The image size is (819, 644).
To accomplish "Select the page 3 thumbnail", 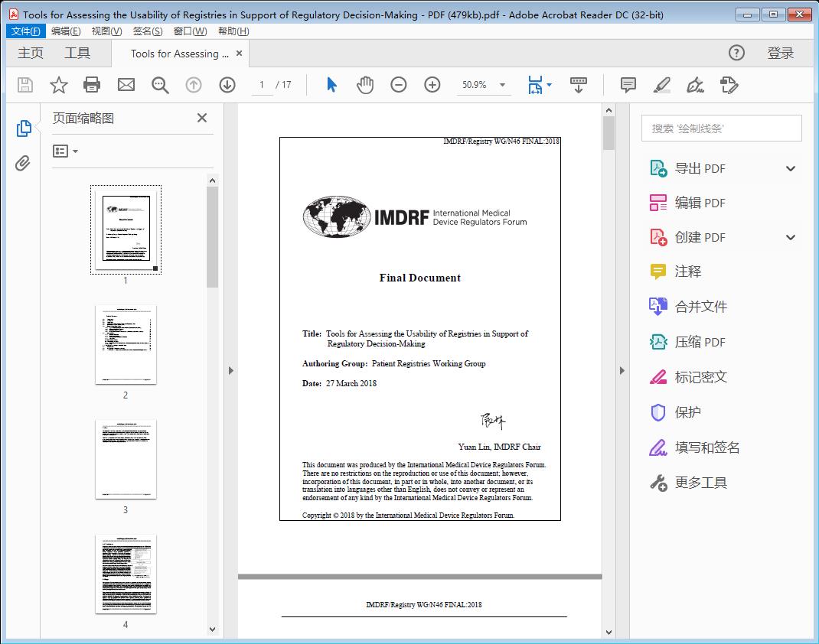I will 126,459.
